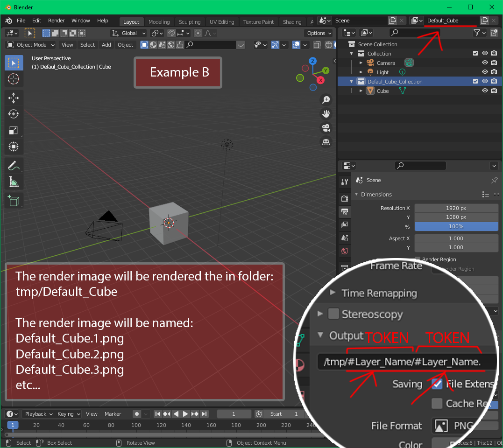Collapse the Dimensions panel
The width and height of the screenshot is (503, 448).
click(x=356, y=194)
